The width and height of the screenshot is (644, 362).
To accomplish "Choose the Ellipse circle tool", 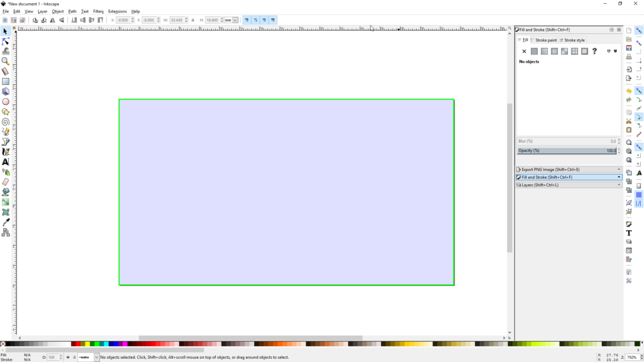I will click(5, 101).
